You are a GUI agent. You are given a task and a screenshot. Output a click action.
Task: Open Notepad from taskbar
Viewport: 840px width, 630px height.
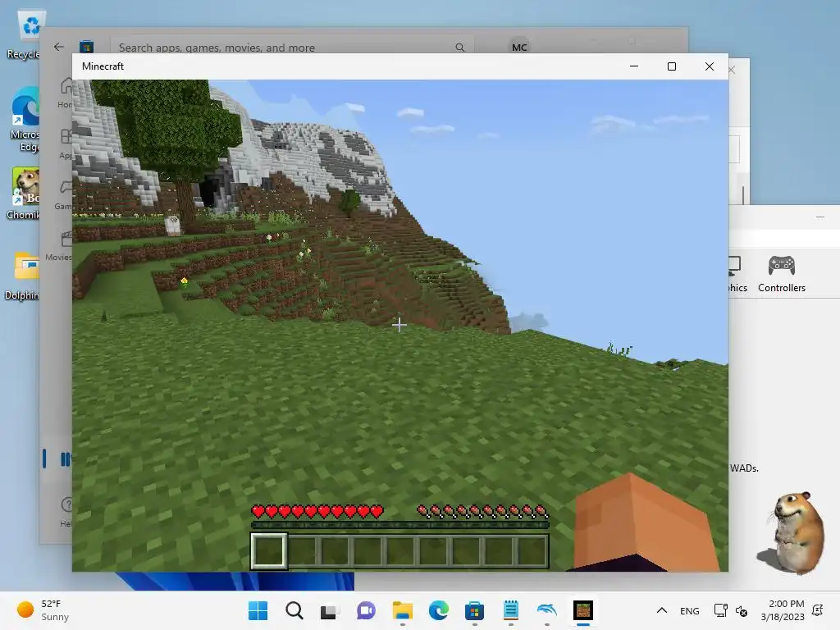point(510,610)
